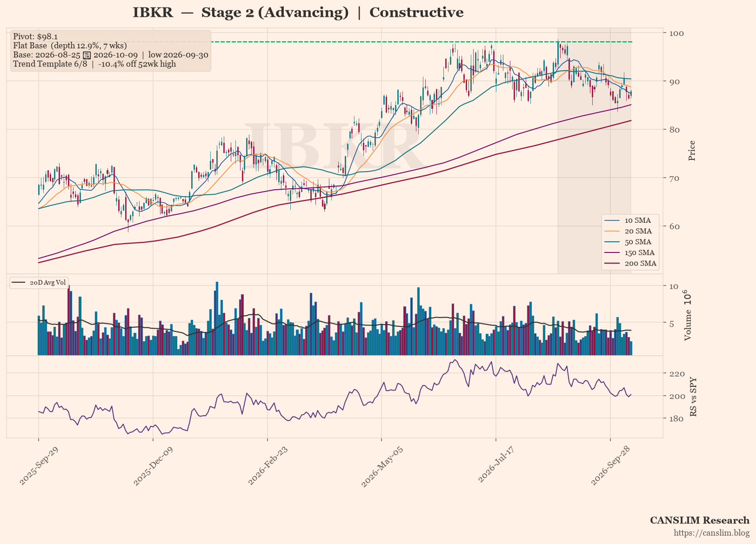Click the 'Price' axis label
The width and height of the screenshot is (756, 544).
coord(692,151)
